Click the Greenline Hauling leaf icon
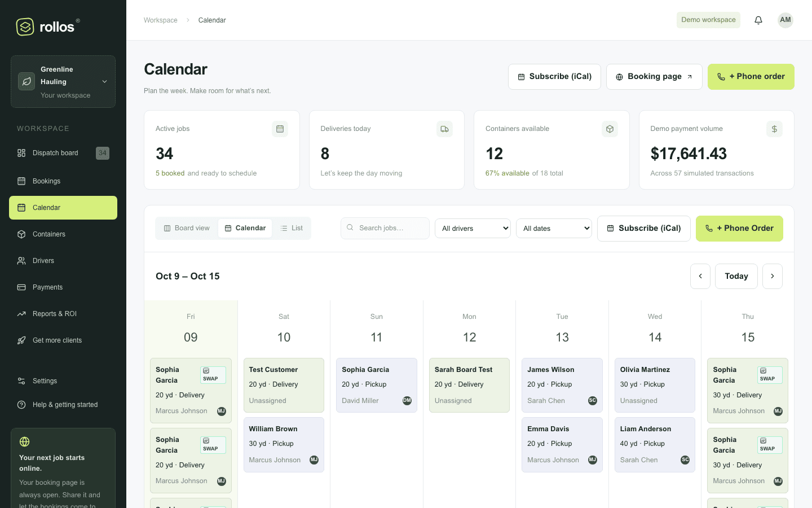The width and height of the screenshot is (812, 508). coord(27,81)
